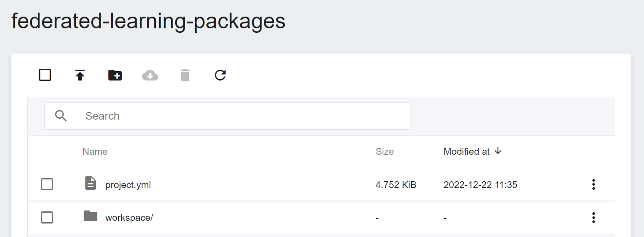Sort by the Size column header

click(x=385, y=152)
